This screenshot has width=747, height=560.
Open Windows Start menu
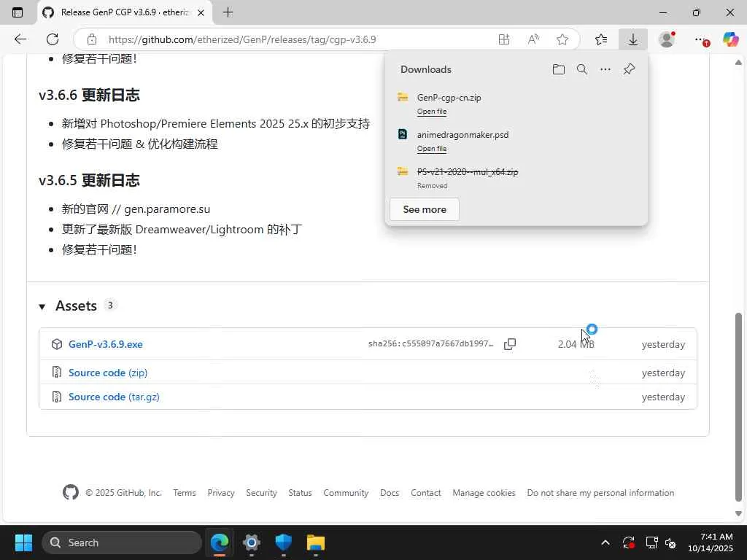pos(23,542)
